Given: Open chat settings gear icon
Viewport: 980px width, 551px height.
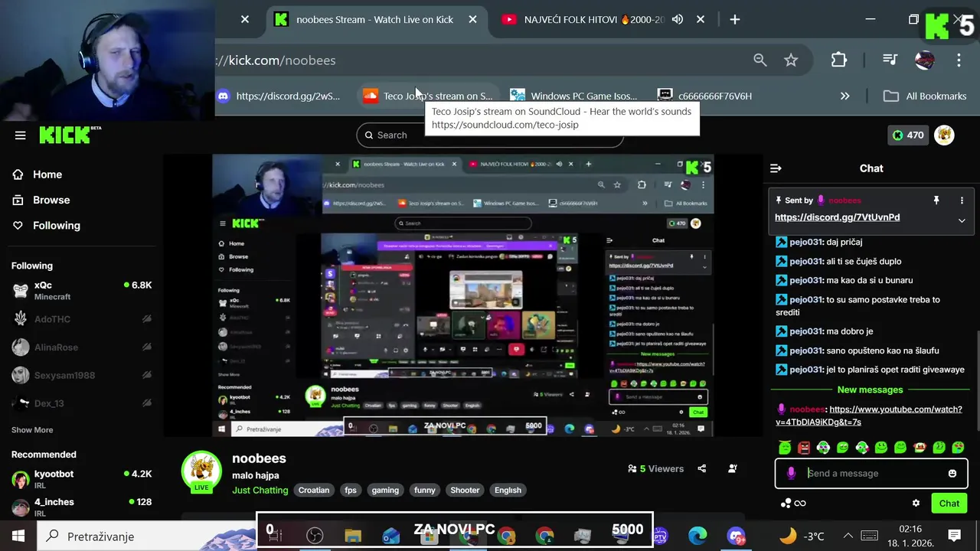Looking at the screenshot, I should [x=916, y=504].
